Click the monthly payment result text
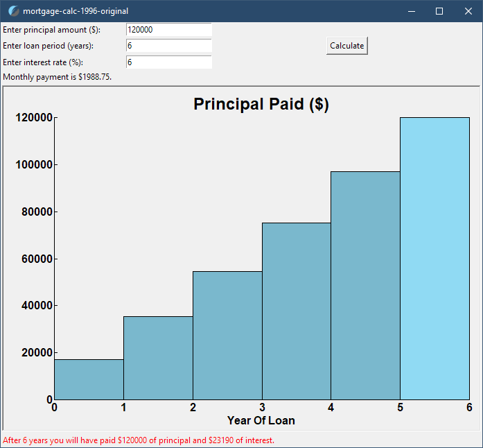 [58, 77]
